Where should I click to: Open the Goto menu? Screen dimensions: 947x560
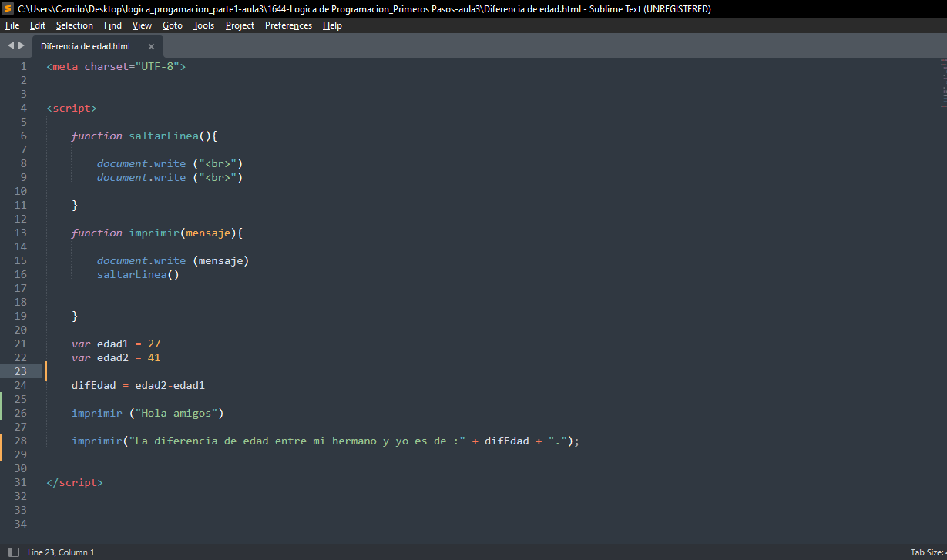(173, 25)
